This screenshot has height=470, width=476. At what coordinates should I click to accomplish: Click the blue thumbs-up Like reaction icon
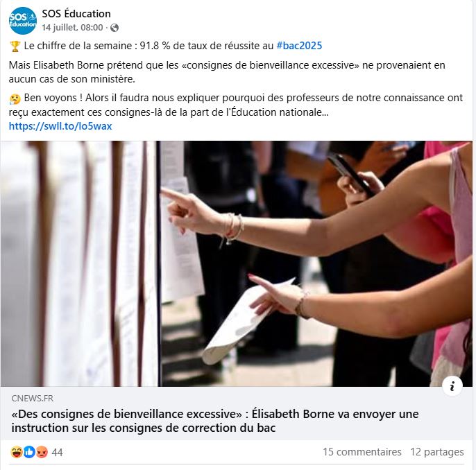tap(29, 452)
